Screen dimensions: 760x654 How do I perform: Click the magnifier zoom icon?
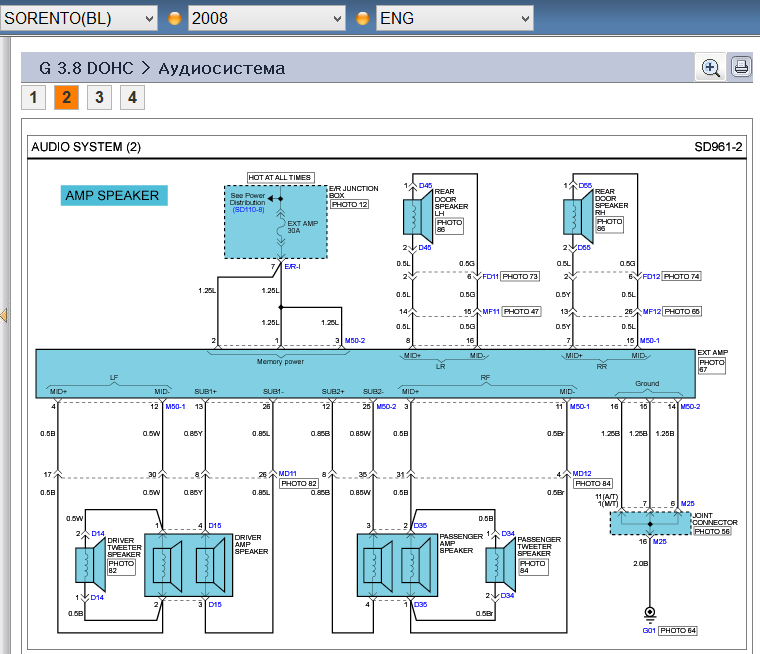pos(711,67)
